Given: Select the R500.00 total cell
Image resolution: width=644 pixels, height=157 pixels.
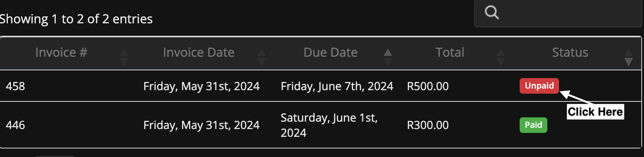Looking at the screenshot, I should (x=428, y=86).
